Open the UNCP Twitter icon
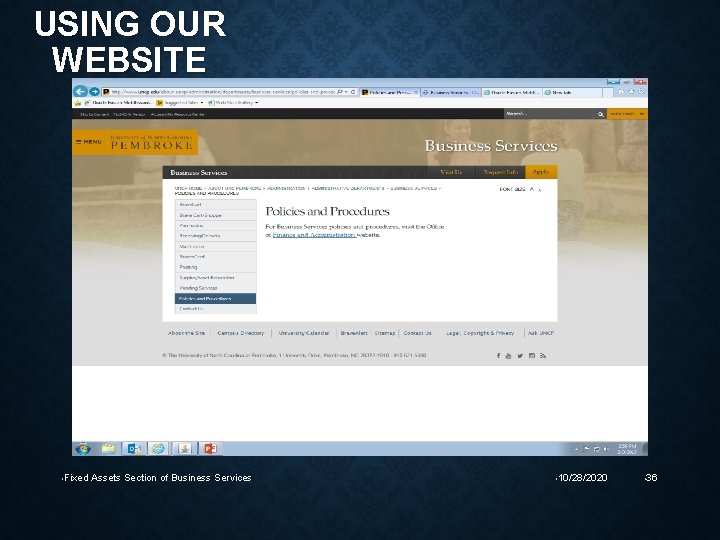The width and height of the screenshot is (720, 540). click(x=520, y=355)
